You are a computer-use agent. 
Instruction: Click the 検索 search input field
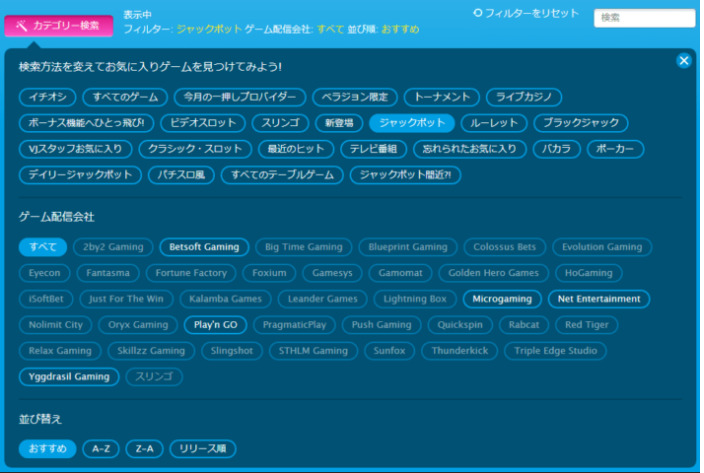click(644, 18)
